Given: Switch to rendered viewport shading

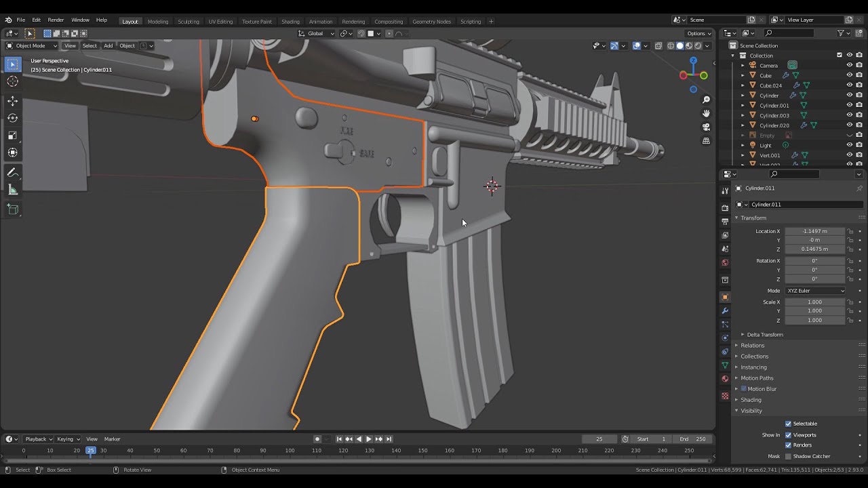Looking at the screenshot, I should pos(698,46).
